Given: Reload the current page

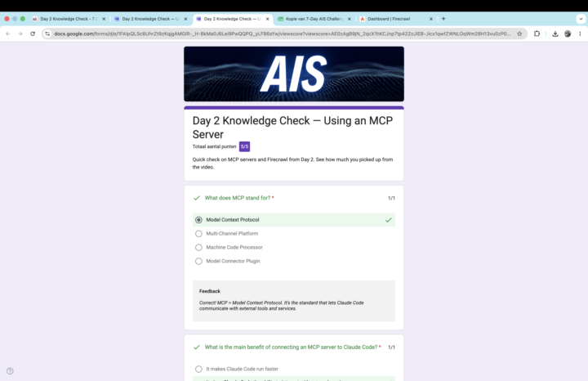Looking at the screenshot, I should pyautogui.click(x=33, y=34).
